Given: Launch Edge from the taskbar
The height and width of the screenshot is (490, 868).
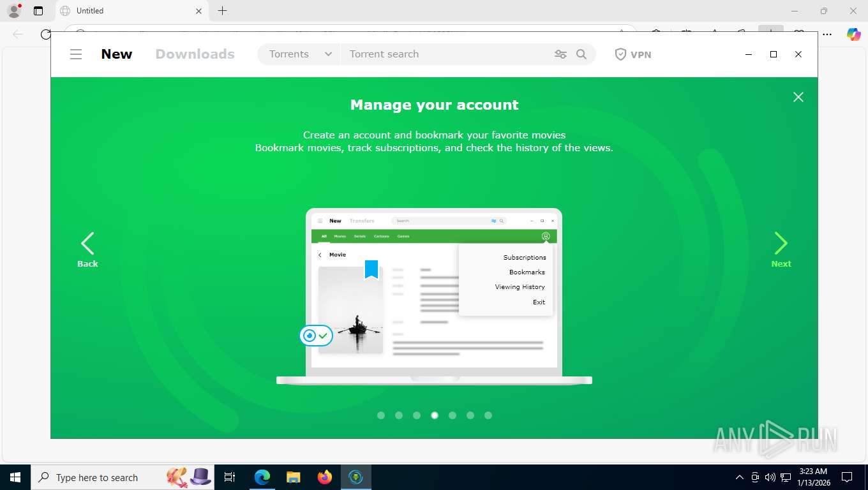Looking at the screenshot, I should tap(262, 477).
